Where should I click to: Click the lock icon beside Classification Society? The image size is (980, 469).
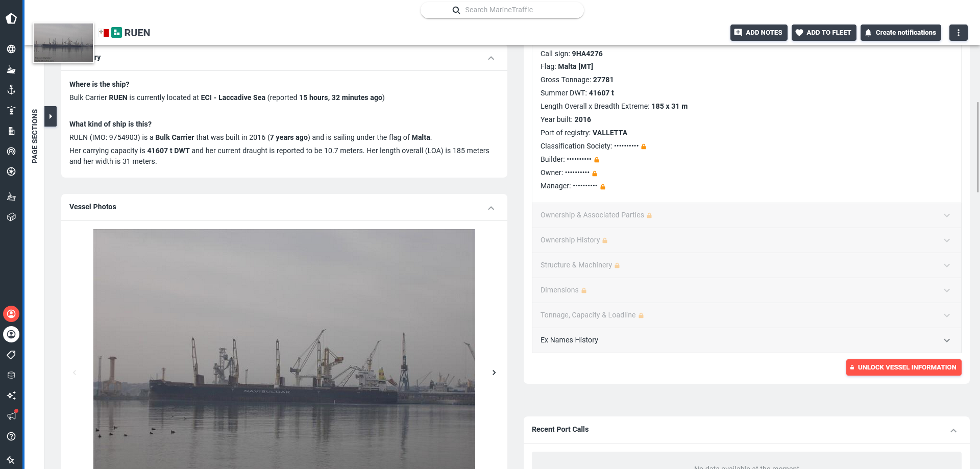click(x=644, y=146)
